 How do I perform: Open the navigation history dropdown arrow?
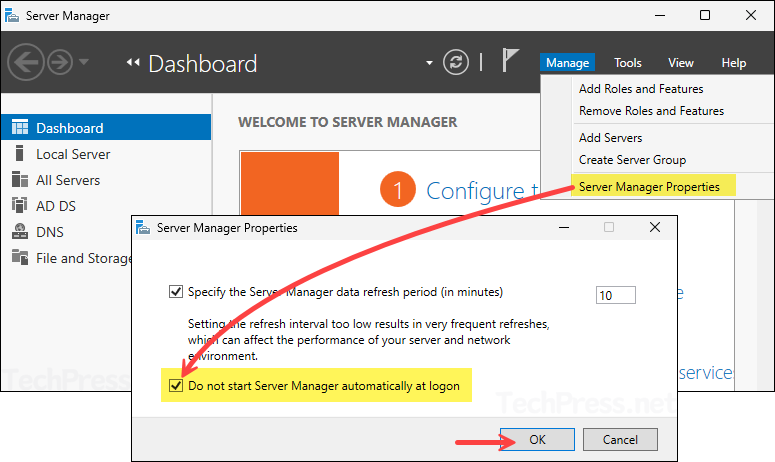[x=84, y=62]
